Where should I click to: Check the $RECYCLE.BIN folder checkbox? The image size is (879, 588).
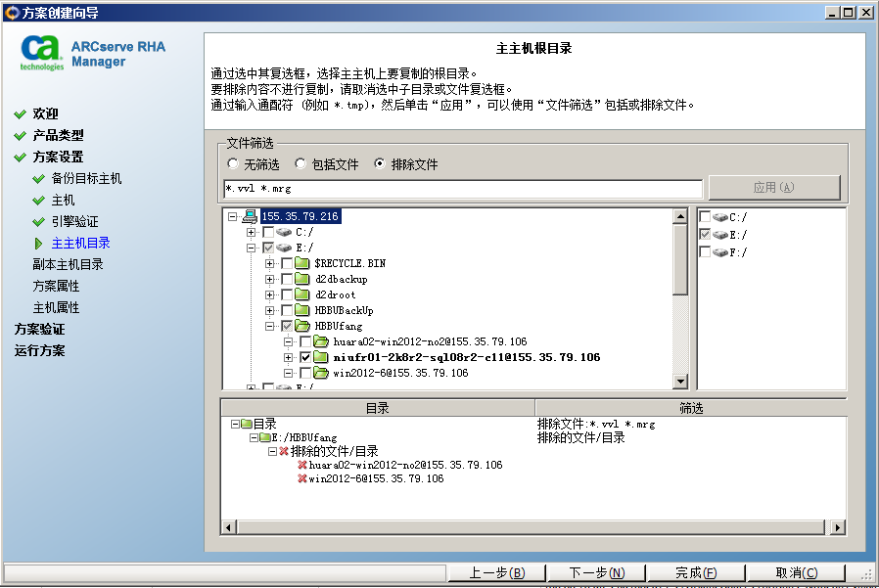click(287, 263)
